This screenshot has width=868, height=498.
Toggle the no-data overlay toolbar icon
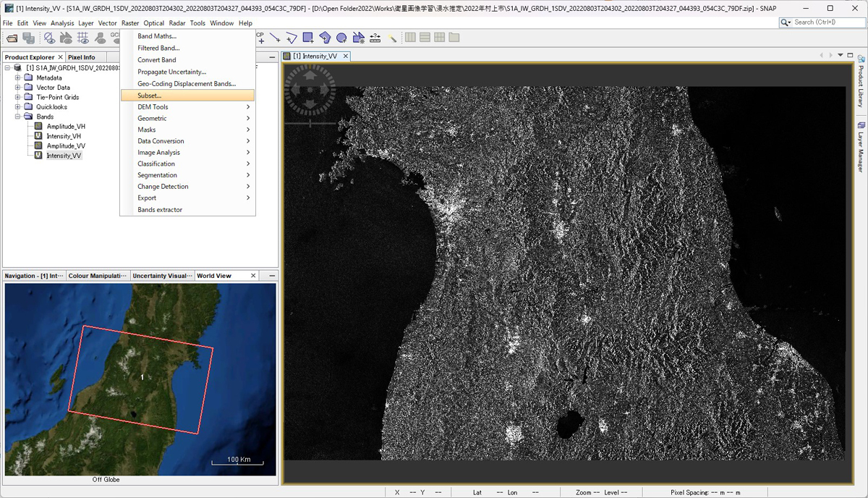(49, 38)
